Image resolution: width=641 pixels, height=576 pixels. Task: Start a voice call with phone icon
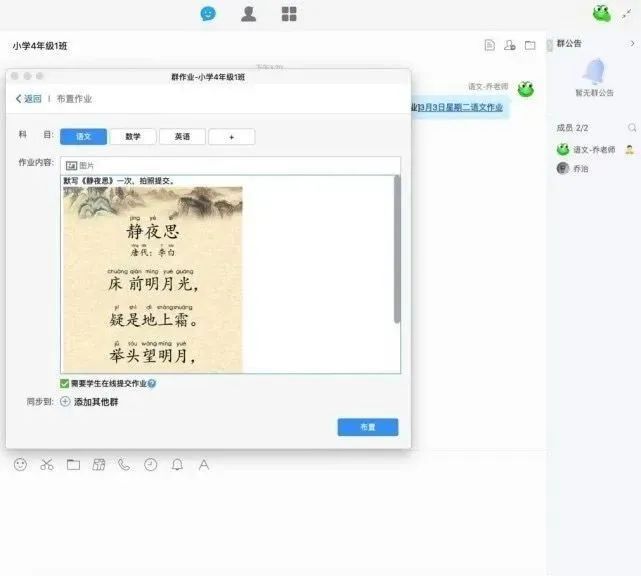(124, 465)
